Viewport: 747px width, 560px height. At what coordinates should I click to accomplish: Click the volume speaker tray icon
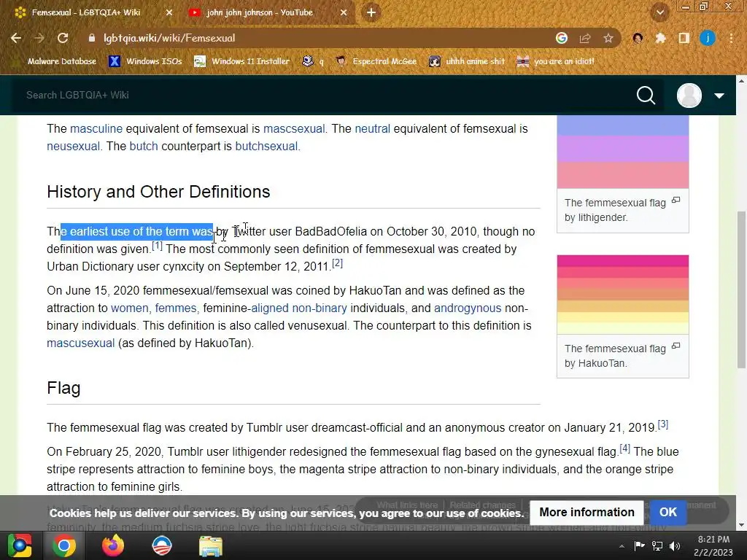pyautogui.click(x=675, y=546)
